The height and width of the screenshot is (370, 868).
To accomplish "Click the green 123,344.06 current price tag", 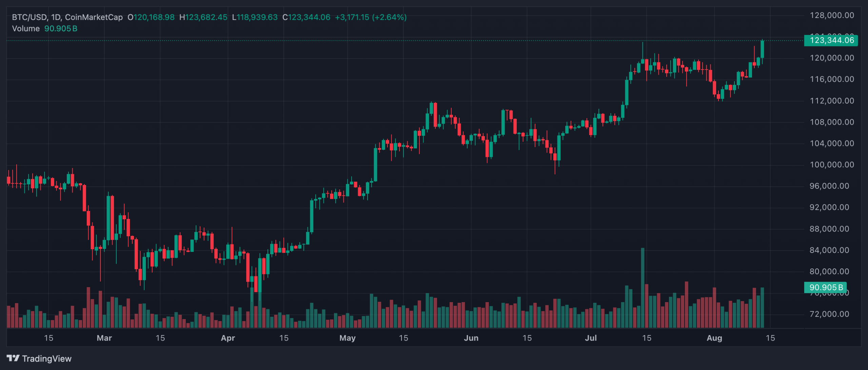I will click(x=831, y=40).
